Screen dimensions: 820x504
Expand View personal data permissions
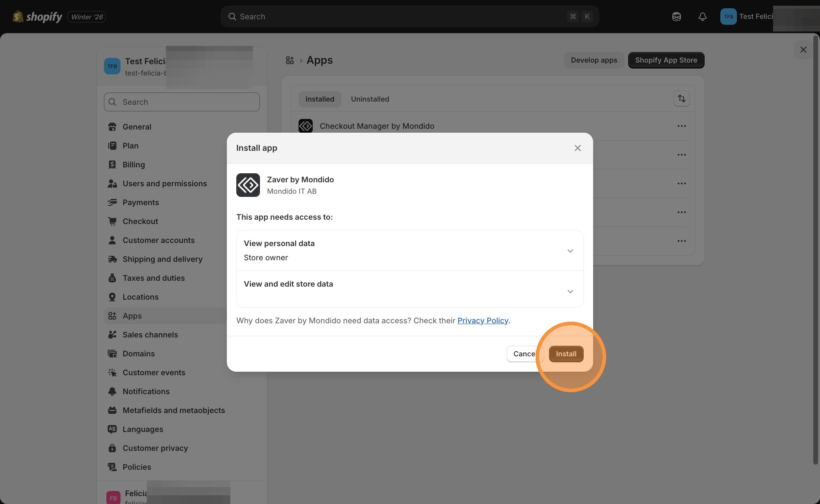[x=570, y=251]
